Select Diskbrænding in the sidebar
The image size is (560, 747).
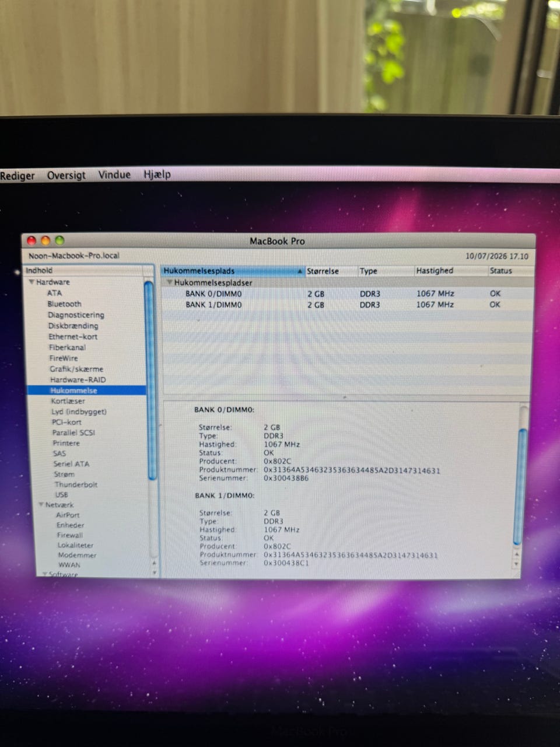pos(73,326)
